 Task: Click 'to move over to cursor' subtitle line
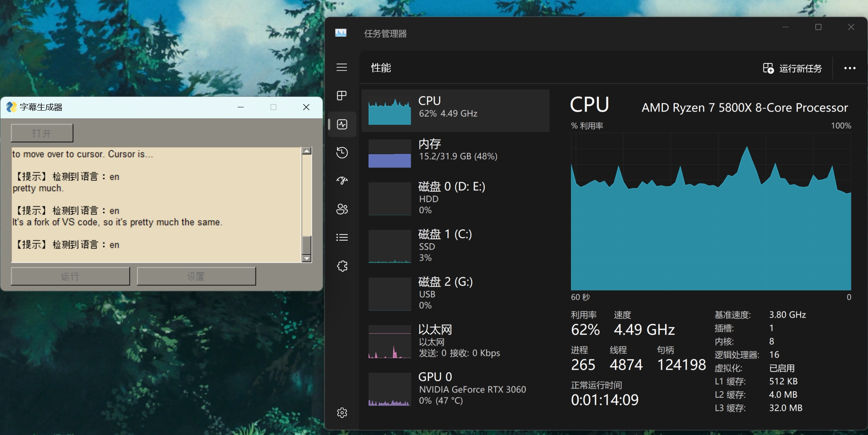click(83, 154)
